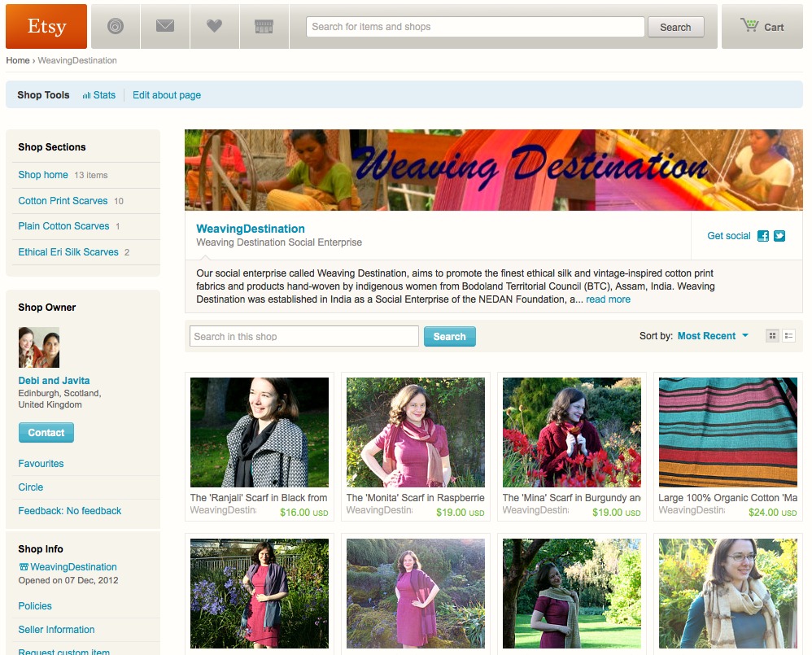Select Plain Cotton Scarves section
The image size is (812, 655).
point(63,226)
